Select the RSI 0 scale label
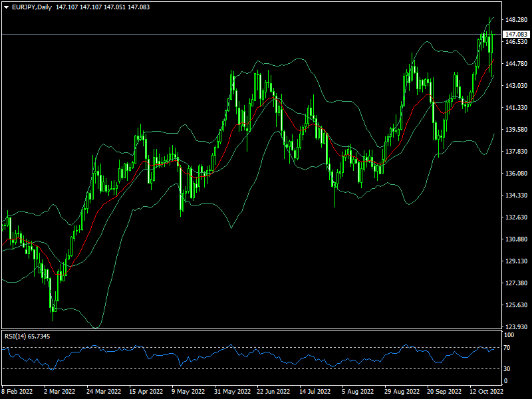 (505, 380)
